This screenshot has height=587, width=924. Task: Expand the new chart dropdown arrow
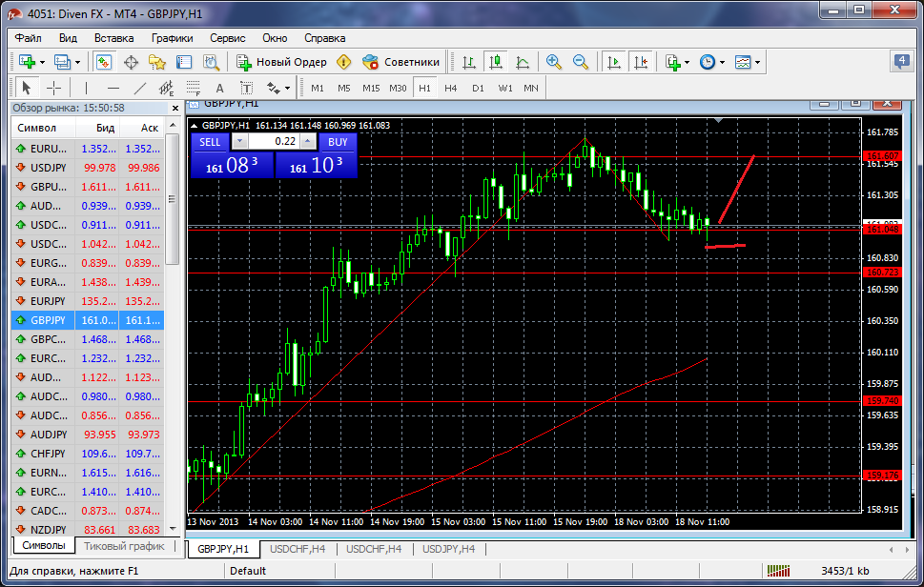pos(42,62)
